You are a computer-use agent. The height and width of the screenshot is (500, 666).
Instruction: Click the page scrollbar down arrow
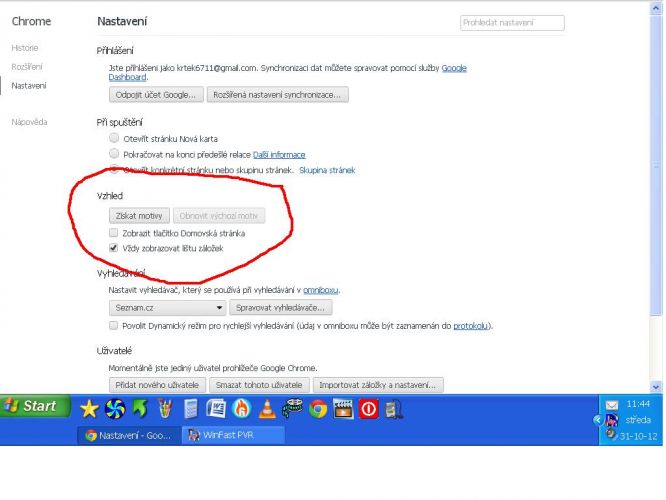(x=656, y=387)
